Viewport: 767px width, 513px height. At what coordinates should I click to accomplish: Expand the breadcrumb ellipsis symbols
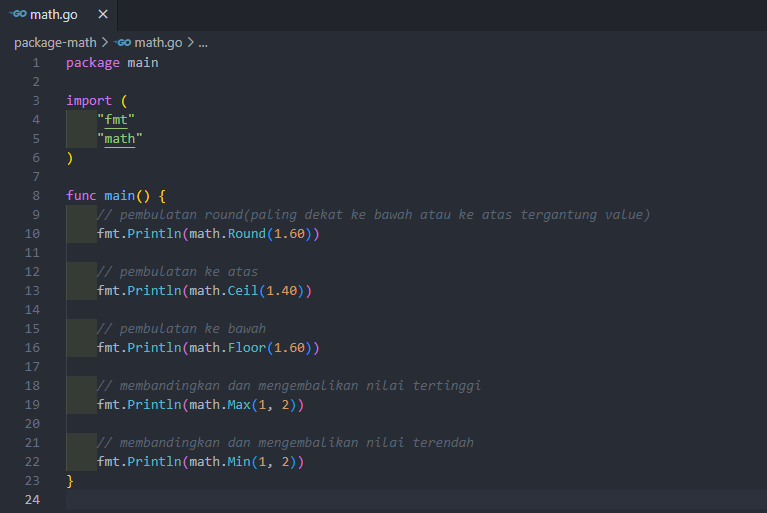pyautogui.click(x=203, y=44)
